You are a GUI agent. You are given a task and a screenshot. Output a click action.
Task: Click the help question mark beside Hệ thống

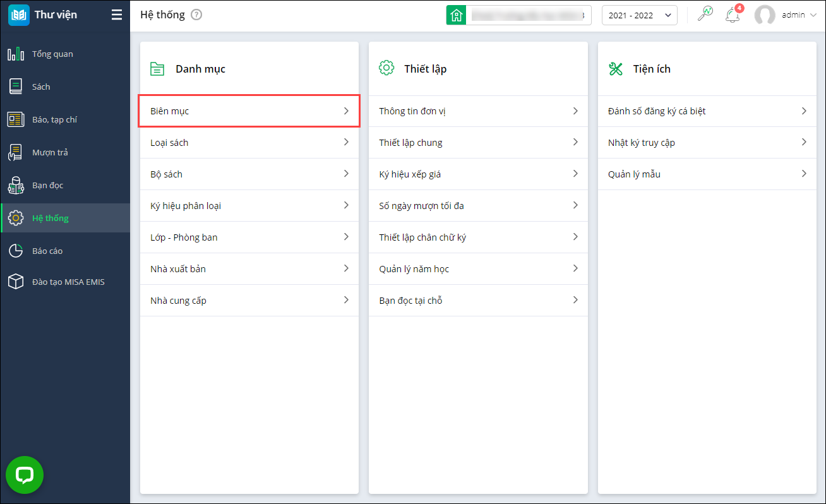(196, 15)
